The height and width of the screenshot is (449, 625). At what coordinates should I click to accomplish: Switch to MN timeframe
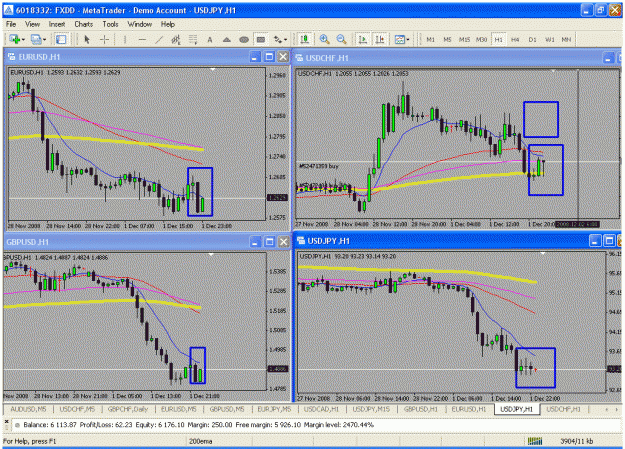(x=566, y=39)
